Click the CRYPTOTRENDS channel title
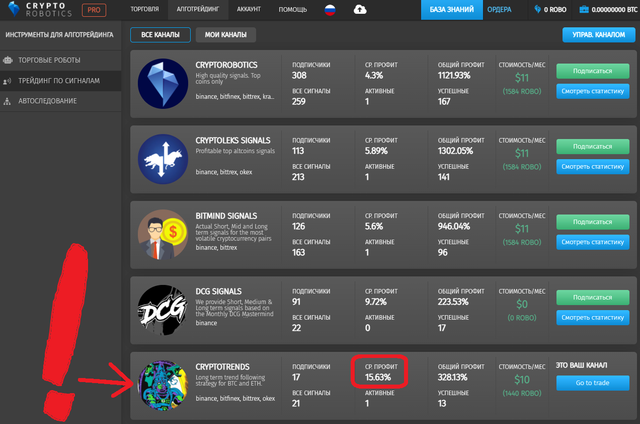640x424 pixels. pos(222,367)
